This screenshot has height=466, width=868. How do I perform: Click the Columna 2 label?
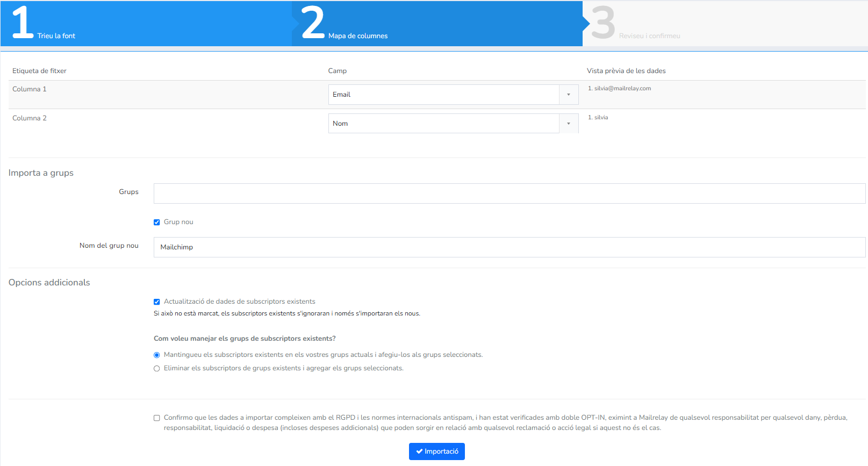click(30, 118)
